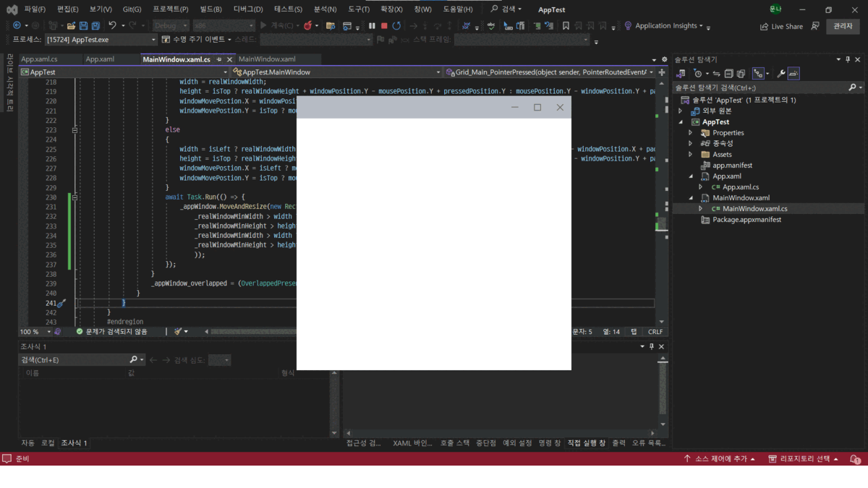Toggle auto-hide pin on the immediate window panel
The width and height of the screenshot is (868, 488).
(x=651, y=346)
